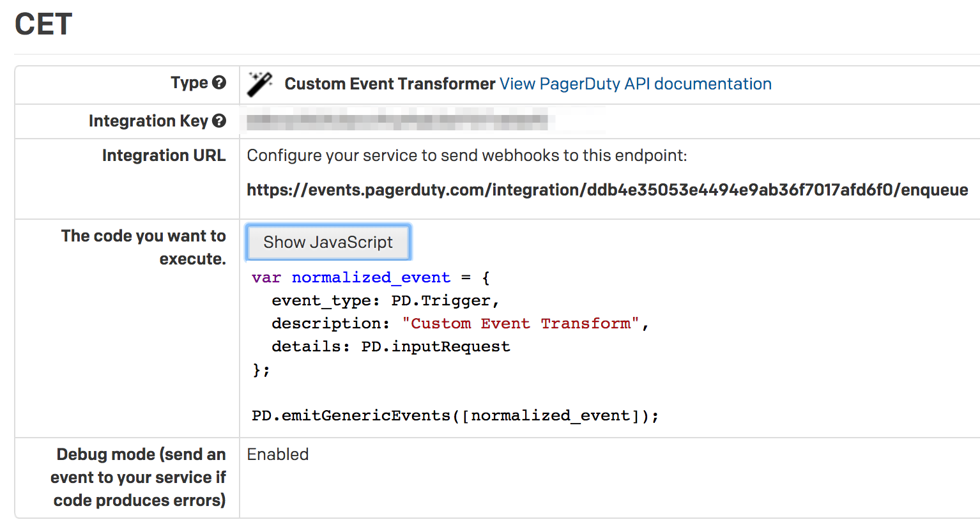
Task: Click the Integration Key row label
Action: [148, 121]
